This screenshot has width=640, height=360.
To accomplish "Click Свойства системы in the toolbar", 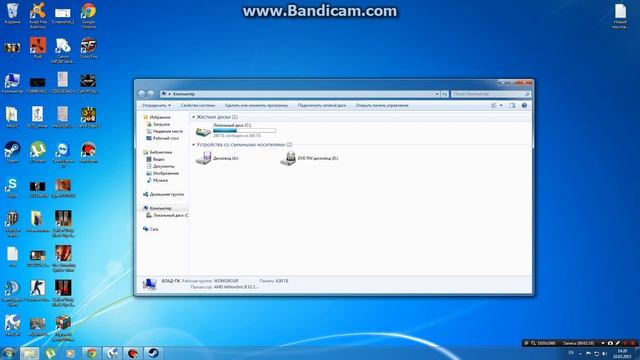I will [x=198, y=105].
